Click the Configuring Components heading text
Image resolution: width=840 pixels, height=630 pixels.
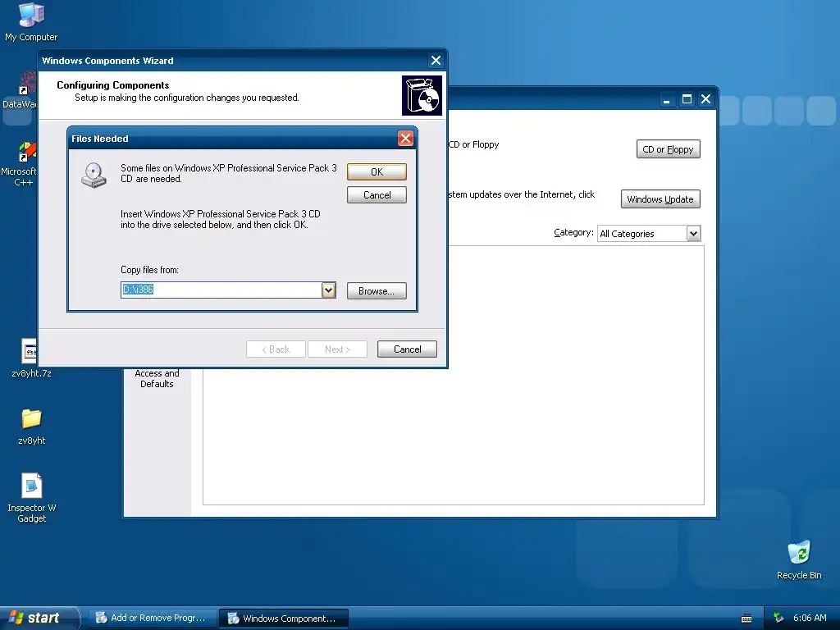[113, 85]
